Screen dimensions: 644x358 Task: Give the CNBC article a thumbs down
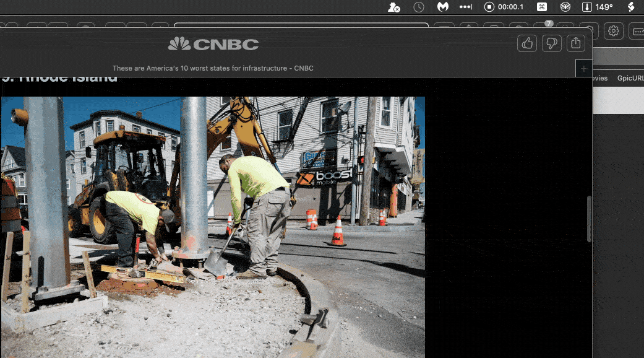pos(551,43)
